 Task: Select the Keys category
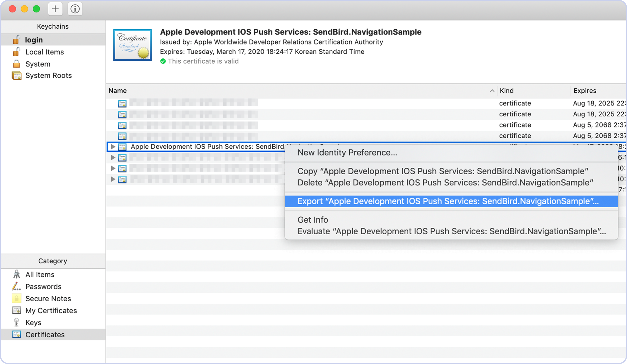tap(33, 323)
